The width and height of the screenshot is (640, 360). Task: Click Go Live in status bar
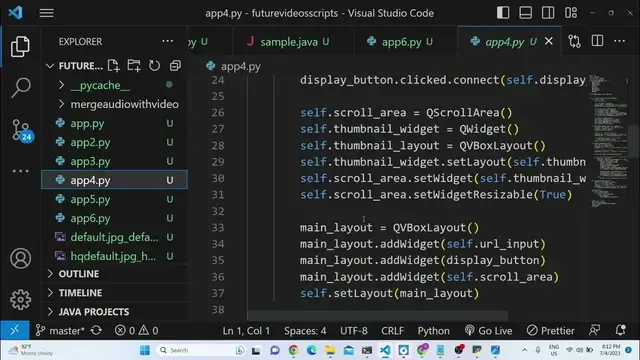click(x=489, y=331)
